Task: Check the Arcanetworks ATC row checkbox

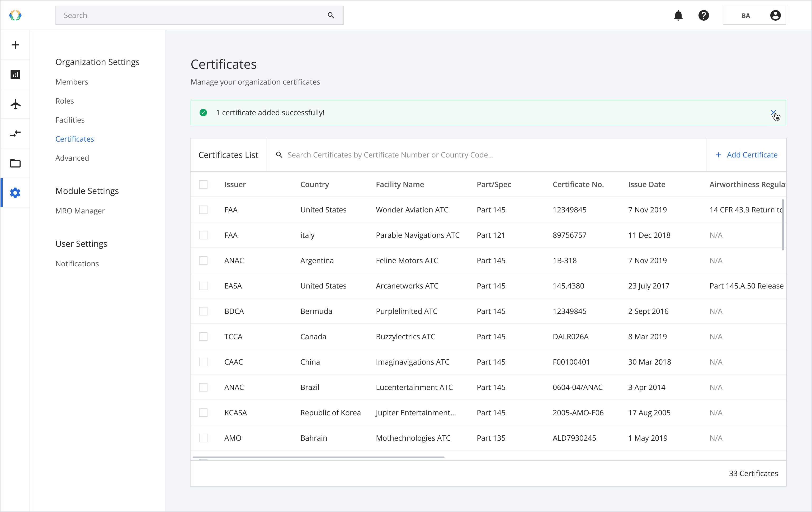Action: click(203, 286)
